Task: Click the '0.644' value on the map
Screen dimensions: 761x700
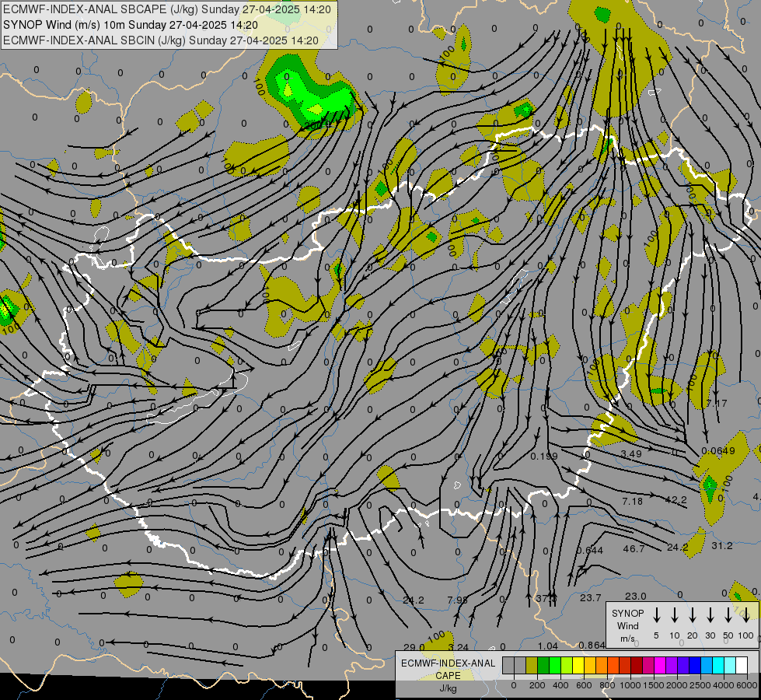Action: click(x=590, y=551)
